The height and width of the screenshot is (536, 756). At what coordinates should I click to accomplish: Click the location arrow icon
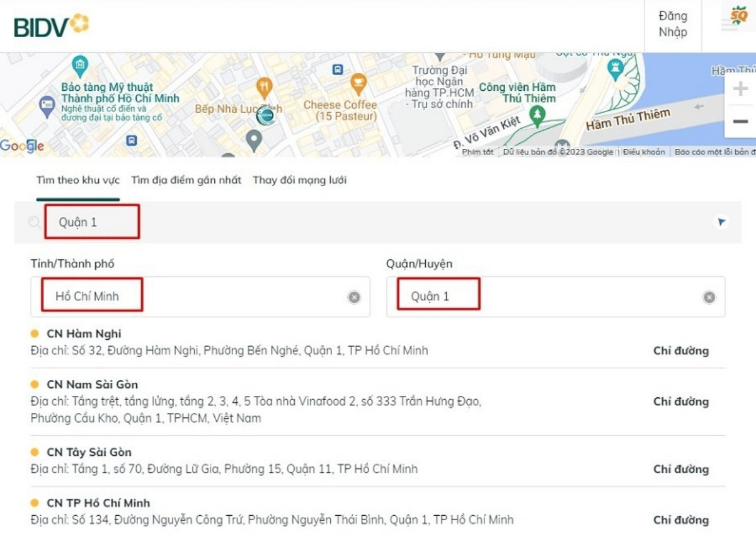point(721,221)
